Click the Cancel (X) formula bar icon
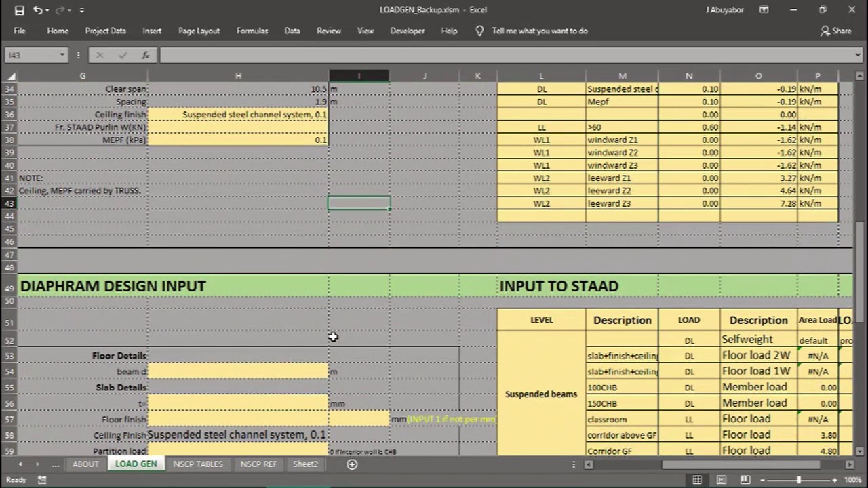 (100, 55)
